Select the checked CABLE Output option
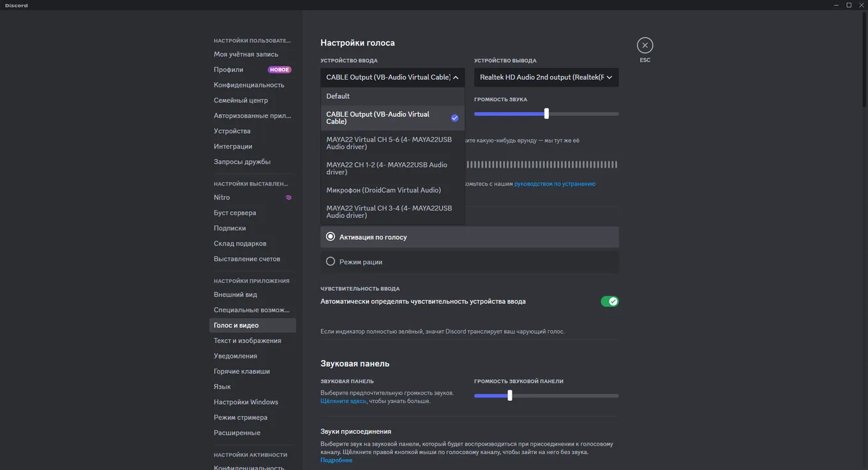This screenshot has width=868, height=470. pos(393,118)
